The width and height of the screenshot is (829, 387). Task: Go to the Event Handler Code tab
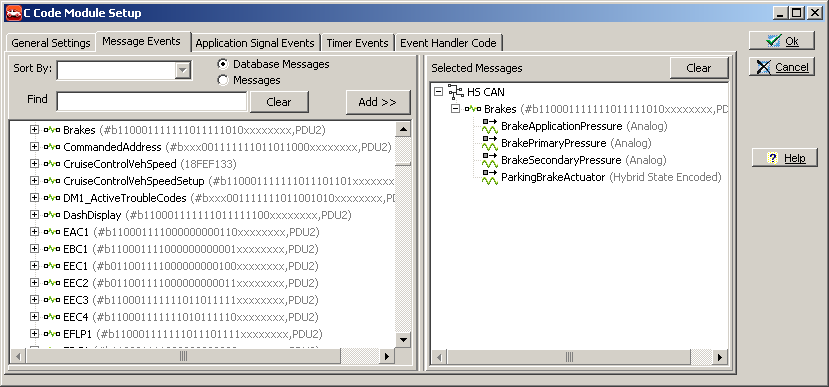pos(448,43)
